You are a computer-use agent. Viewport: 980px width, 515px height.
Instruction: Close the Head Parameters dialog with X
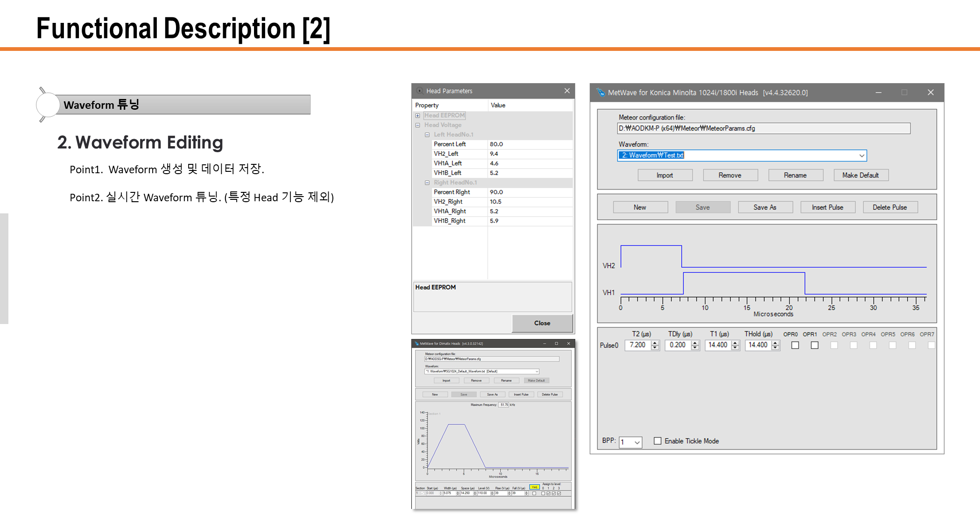click(x=567, y=91)
